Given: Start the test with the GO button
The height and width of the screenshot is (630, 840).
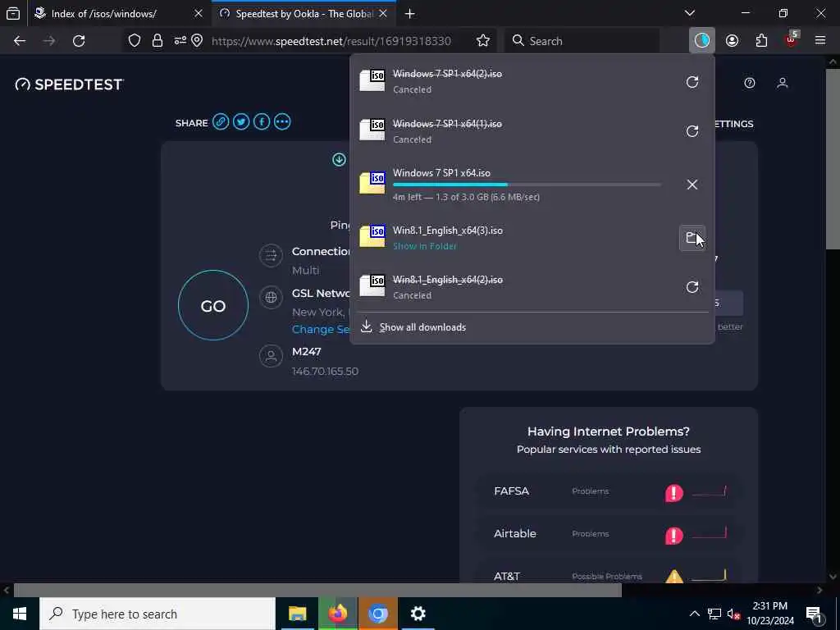Looking at the screenshot, I should [213, 305].
